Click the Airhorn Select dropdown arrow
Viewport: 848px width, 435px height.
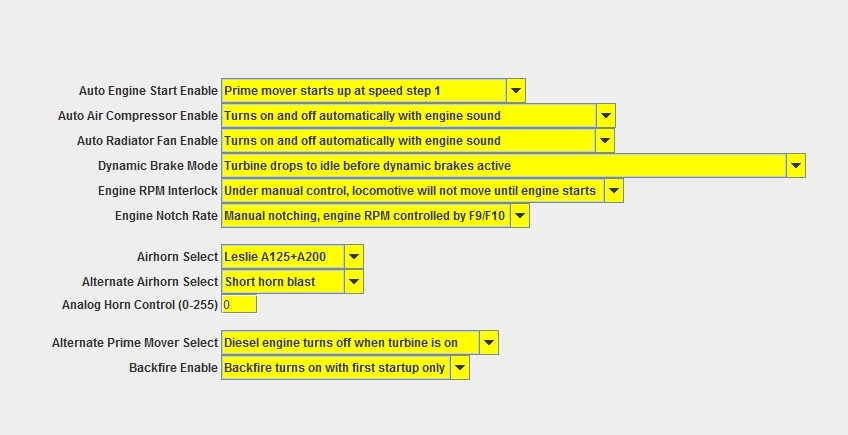[x=354, y=257]
